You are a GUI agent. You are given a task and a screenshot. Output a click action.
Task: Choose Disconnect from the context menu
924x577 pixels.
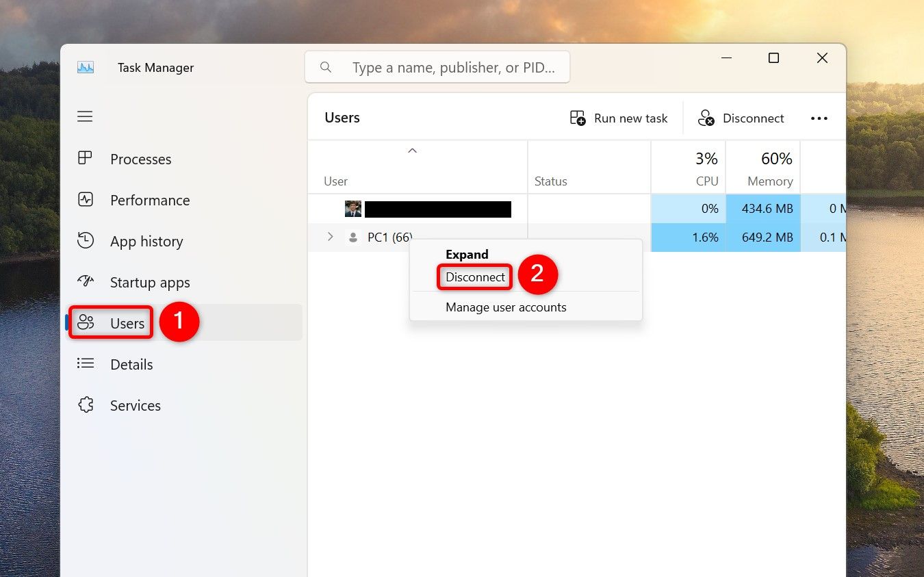click(x=475, y=277)
